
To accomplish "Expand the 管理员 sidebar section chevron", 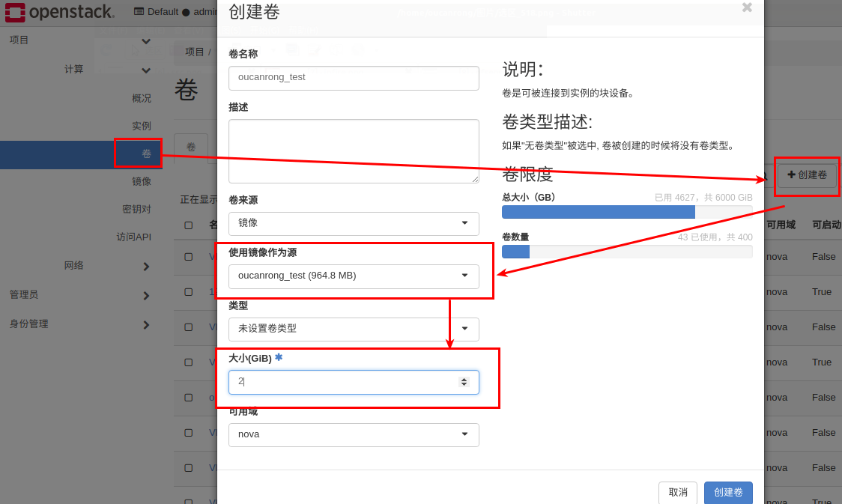I will (x=146, y=295).
